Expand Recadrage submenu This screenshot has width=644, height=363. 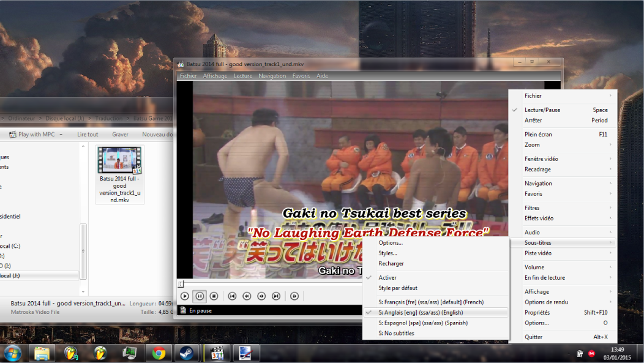point(563,169)
